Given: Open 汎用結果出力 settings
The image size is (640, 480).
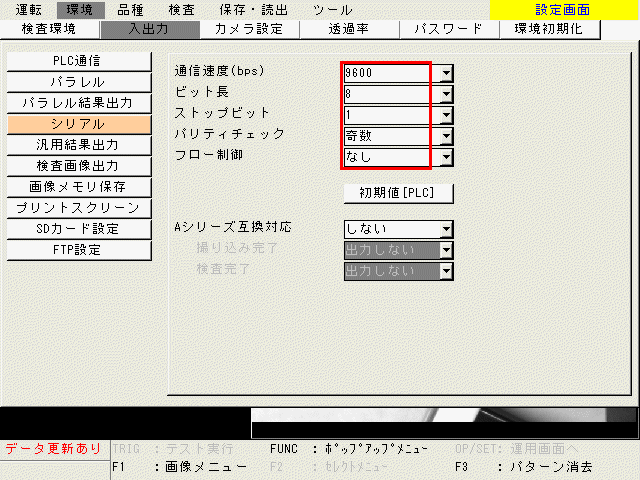Looking at the screenshot, I should click(x=77, y=145).
